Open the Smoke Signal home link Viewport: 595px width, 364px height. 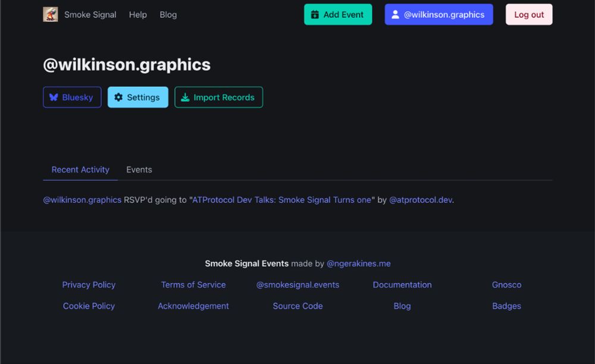point(90,15)
